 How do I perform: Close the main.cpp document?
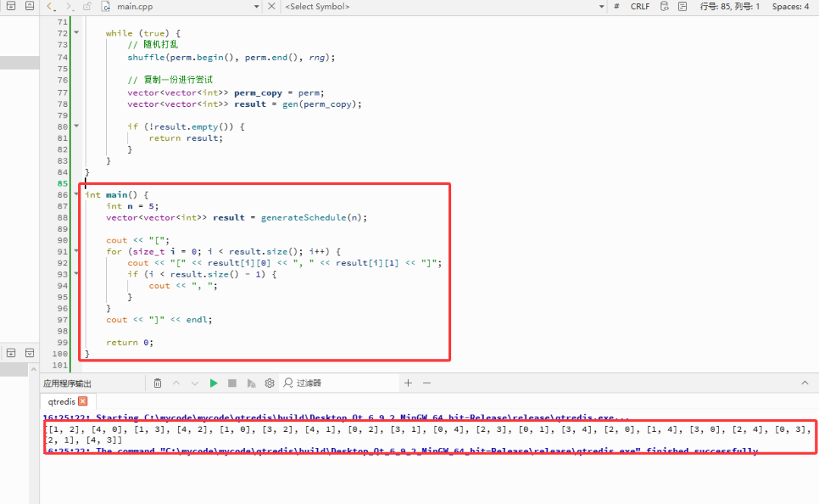pos(271,6)
